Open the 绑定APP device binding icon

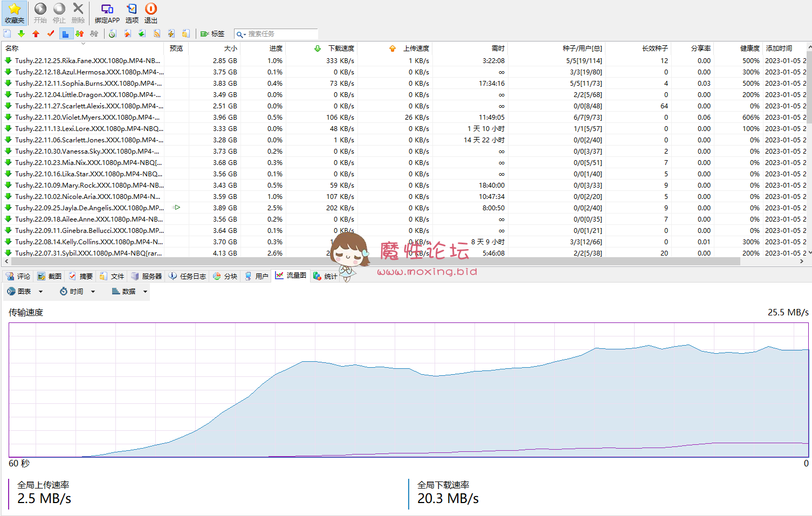pyautogui.click(x=107, y=10)
